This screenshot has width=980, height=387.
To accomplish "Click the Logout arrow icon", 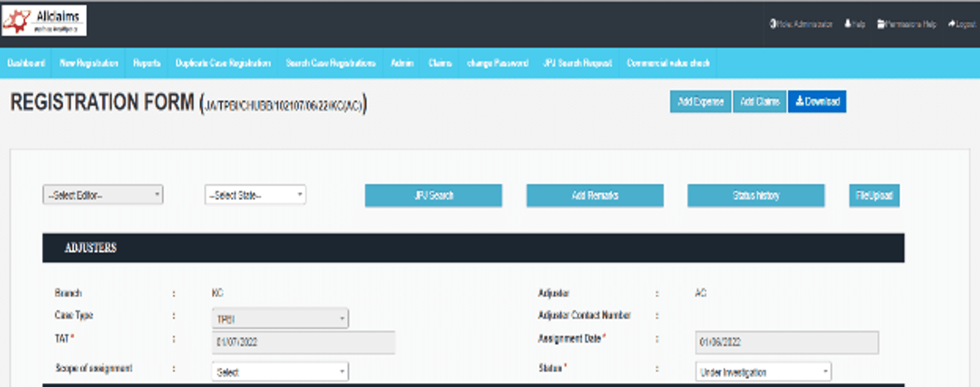I will click(x=952, y=24).
